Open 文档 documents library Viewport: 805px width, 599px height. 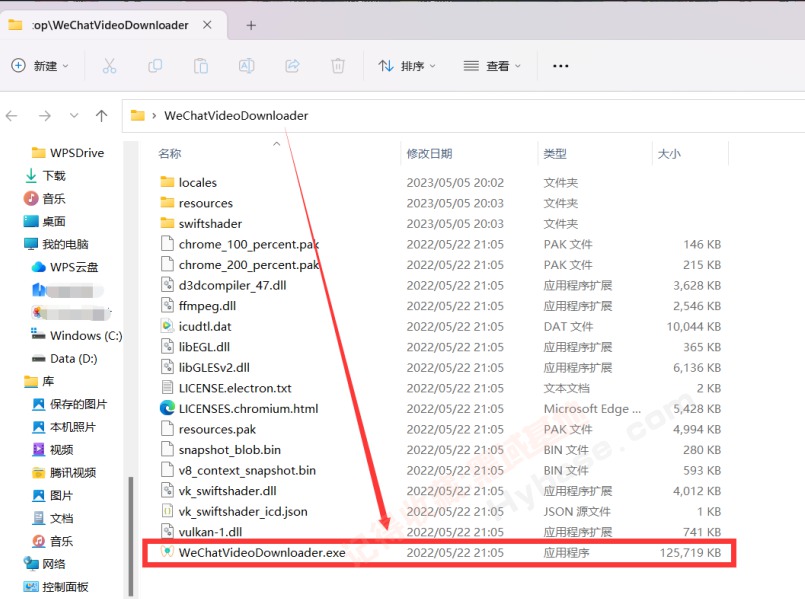[x=53, y=518]
